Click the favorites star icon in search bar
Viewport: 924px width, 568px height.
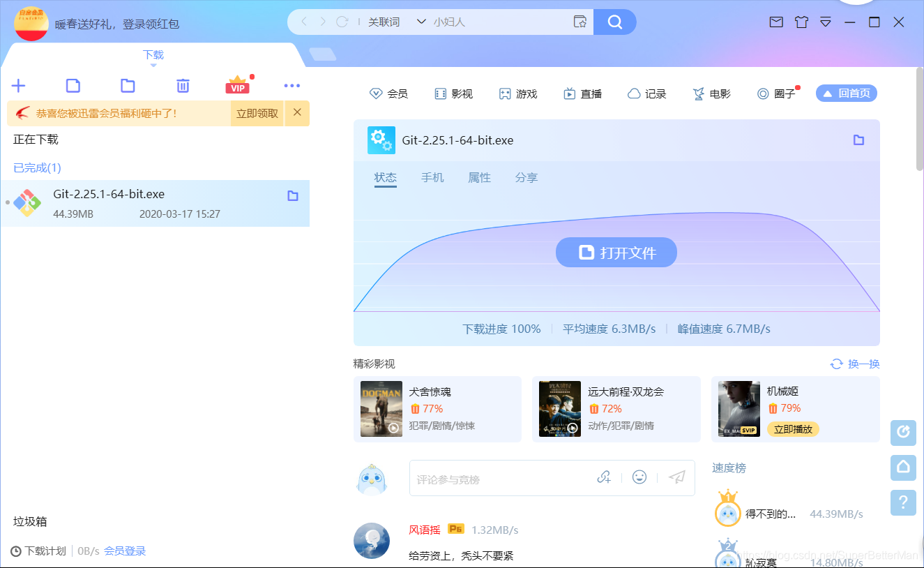(x=580, y=22)
